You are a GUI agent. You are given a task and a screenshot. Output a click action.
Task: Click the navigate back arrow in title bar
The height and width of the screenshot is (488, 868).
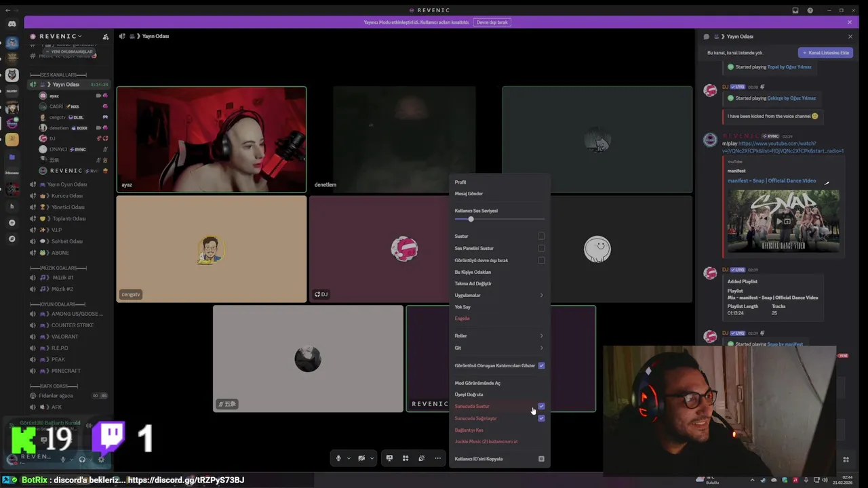click(7, 10)
